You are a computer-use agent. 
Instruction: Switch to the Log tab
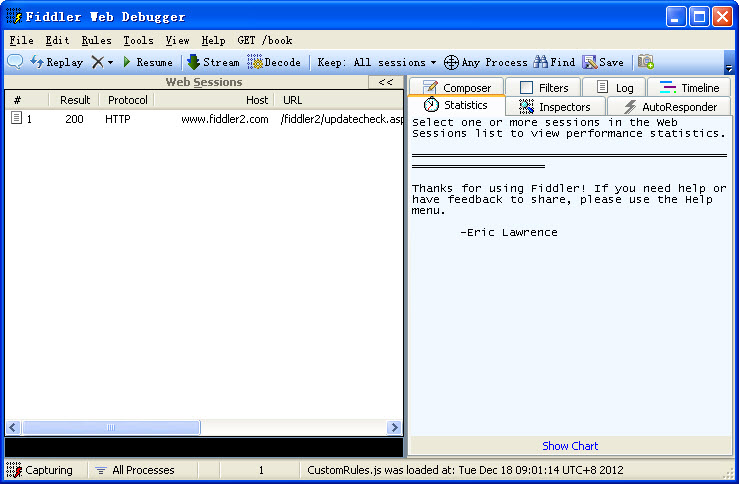coord(615,88)
